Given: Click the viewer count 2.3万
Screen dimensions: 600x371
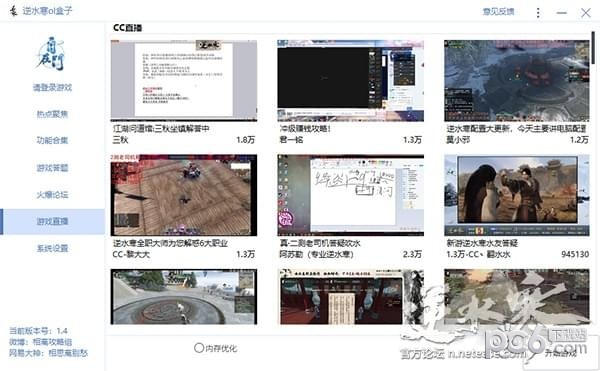Looking at the screenshot, I should 412,254.
